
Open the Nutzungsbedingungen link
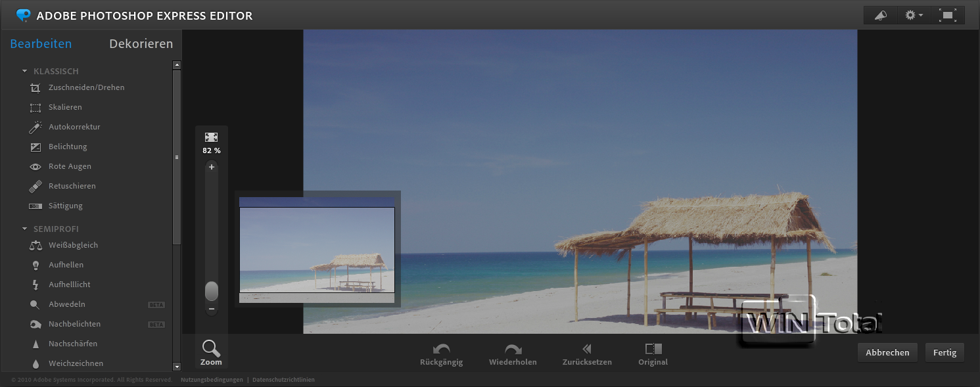point(212,380)
